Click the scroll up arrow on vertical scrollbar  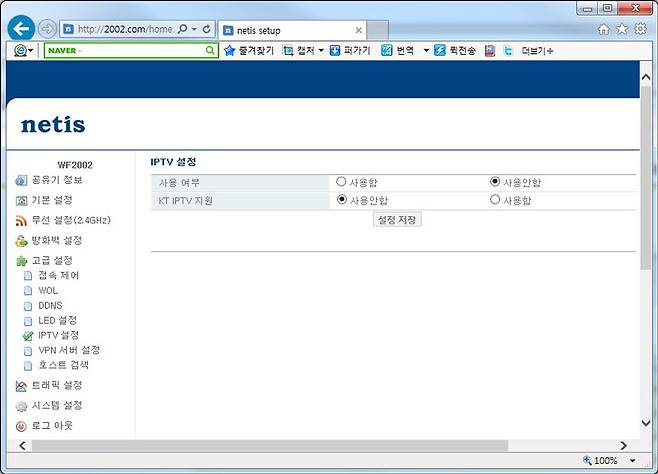pos(646,77)
